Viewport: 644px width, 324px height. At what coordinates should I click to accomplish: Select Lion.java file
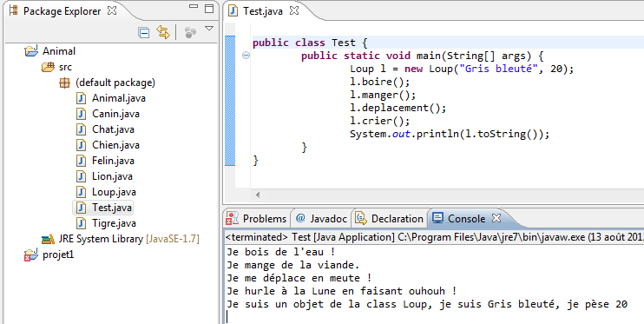coord(112,176)
